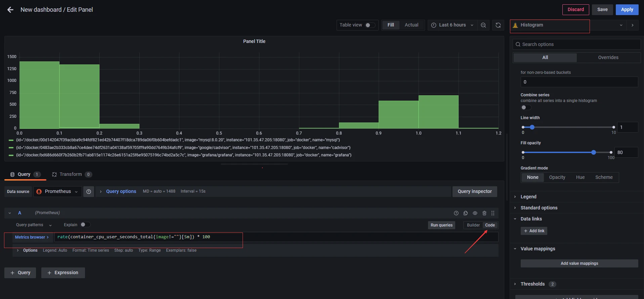
Task: Adjust the Fill opacity slider handle
Action: coord(594,152)
